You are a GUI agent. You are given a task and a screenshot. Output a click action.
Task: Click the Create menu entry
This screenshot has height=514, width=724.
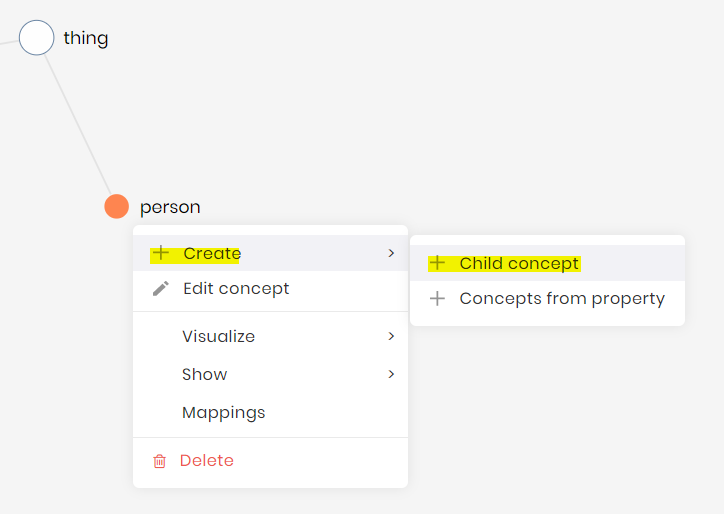(x=212, y=253)
